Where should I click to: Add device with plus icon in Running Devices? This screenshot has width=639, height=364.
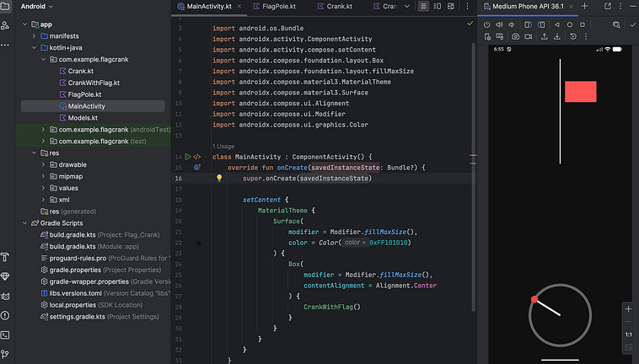[x=584, y=6]
